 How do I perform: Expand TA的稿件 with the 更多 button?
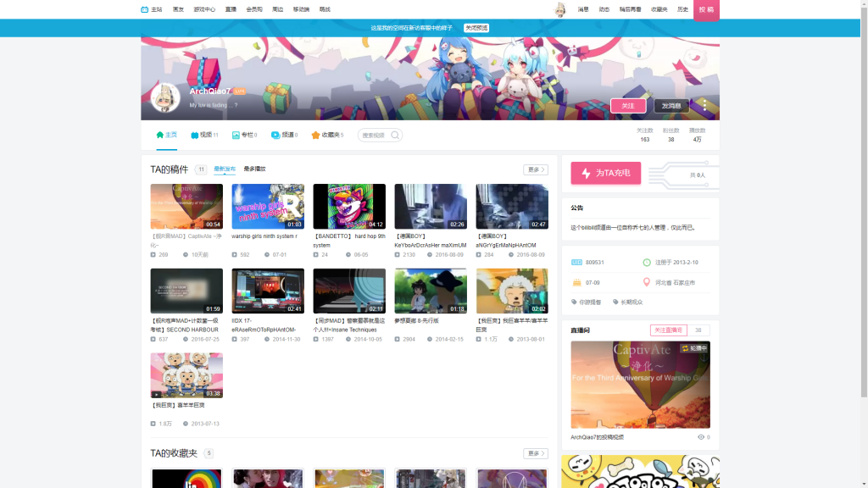[535, 169]
